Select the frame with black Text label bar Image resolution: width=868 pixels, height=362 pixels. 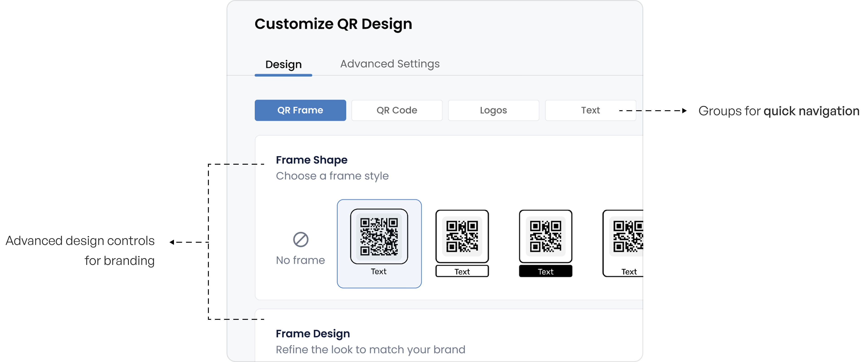click(x=545, y=244)
